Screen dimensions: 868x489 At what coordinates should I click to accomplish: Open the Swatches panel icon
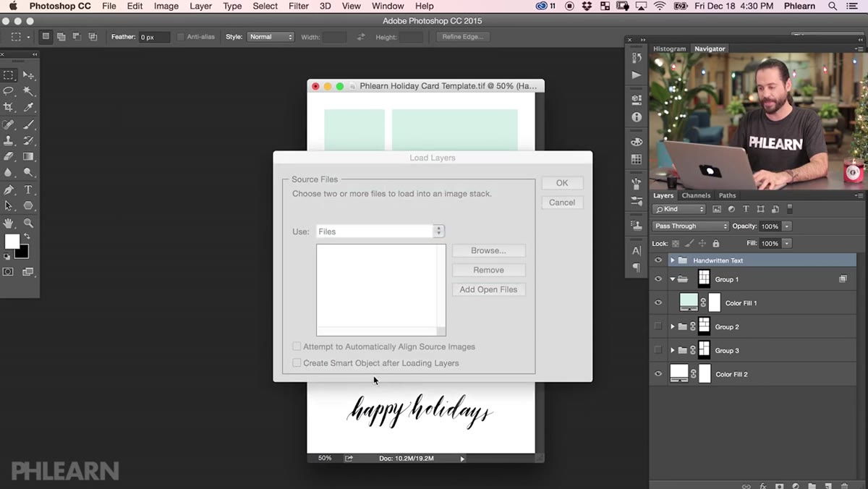coord(637,159)
